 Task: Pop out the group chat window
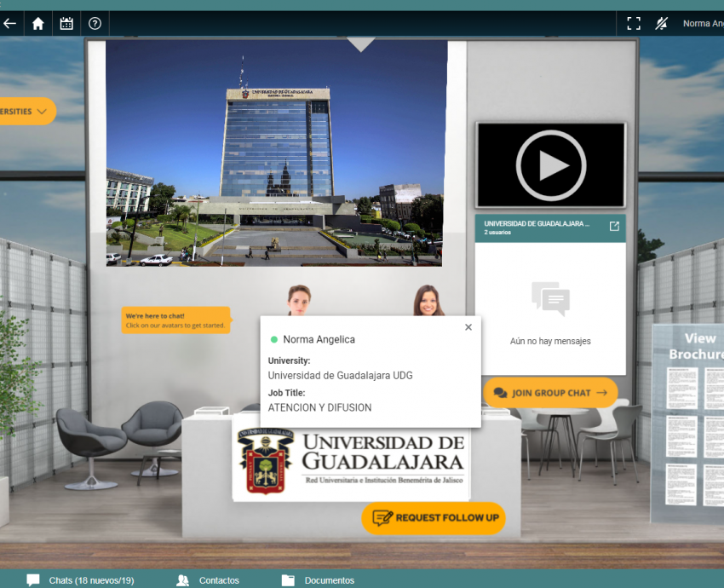click(x=614, y=226)
